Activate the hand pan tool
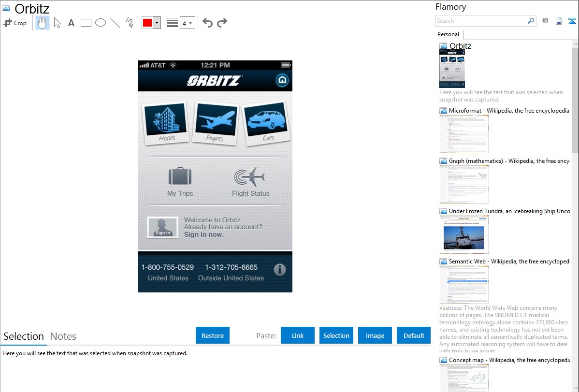 43,23
